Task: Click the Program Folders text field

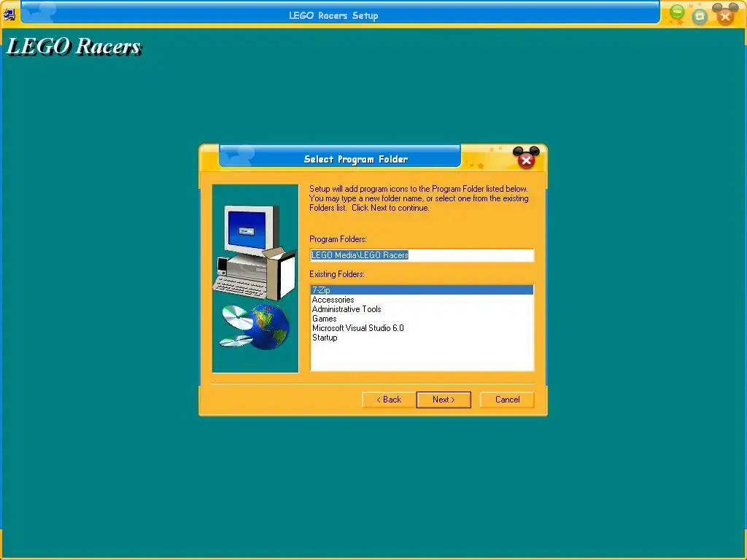Action: pyautogui.click(x=422, y=255)
